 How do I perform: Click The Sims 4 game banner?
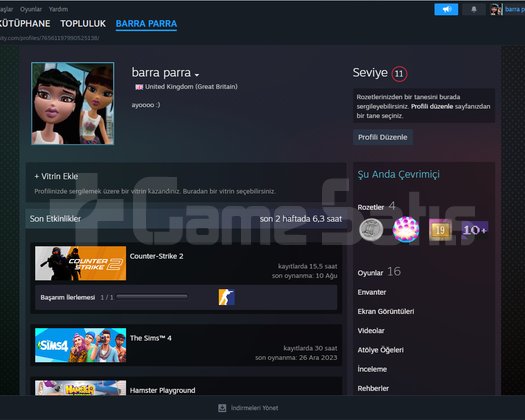81,345
